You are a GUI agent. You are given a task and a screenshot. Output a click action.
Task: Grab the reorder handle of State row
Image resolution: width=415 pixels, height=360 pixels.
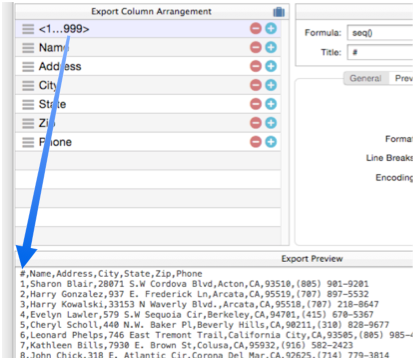click(28, 104)
